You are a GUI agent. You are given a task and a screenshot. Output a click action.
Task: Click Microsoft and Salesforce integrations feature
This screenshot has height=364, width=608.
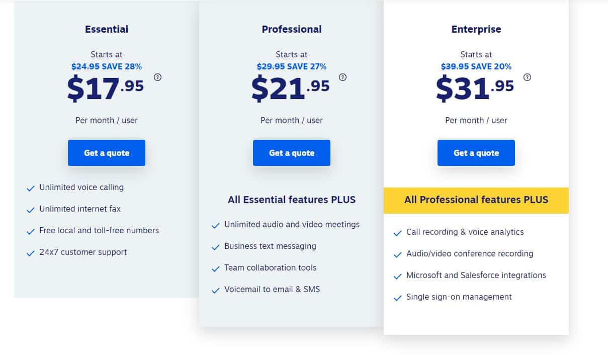tap(476, 276)
